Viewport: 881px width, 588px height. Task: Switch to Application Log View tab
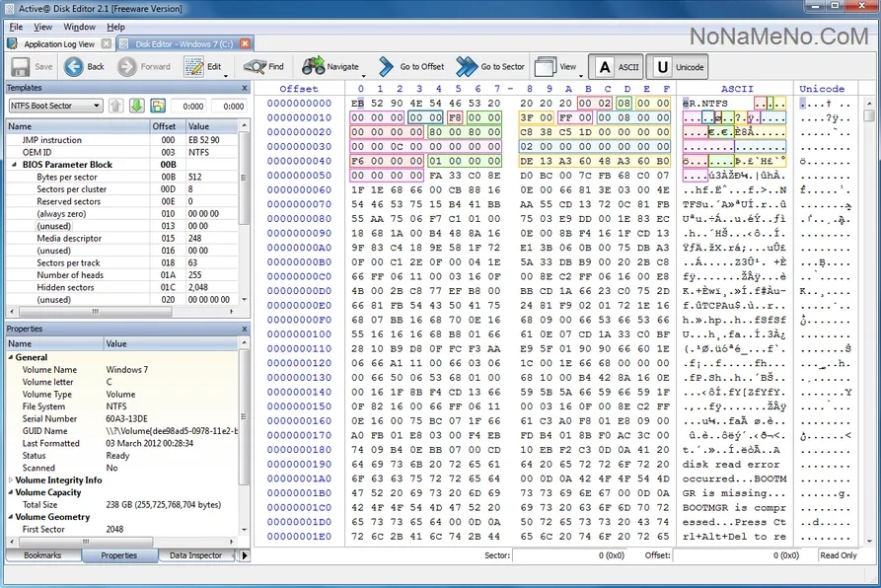(x=59, y=43)
